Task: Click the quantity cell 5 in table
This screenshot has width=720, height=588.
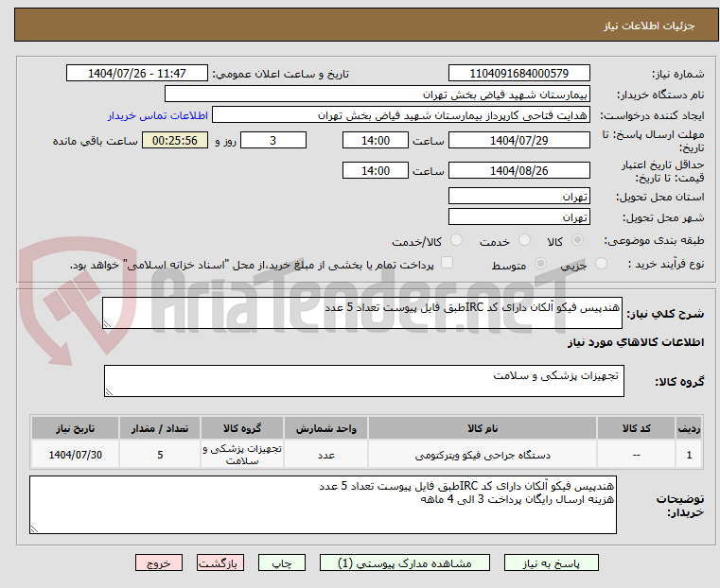Action: click(160, 455)
